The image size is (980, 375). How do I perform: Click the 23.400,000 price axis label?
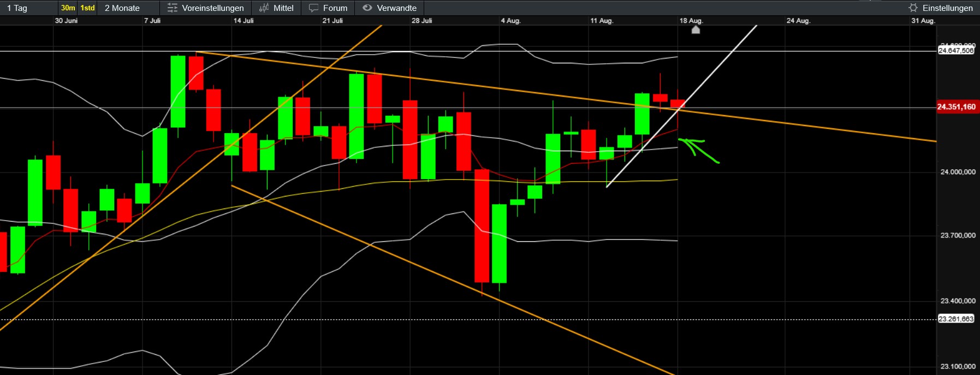(958, 301)
